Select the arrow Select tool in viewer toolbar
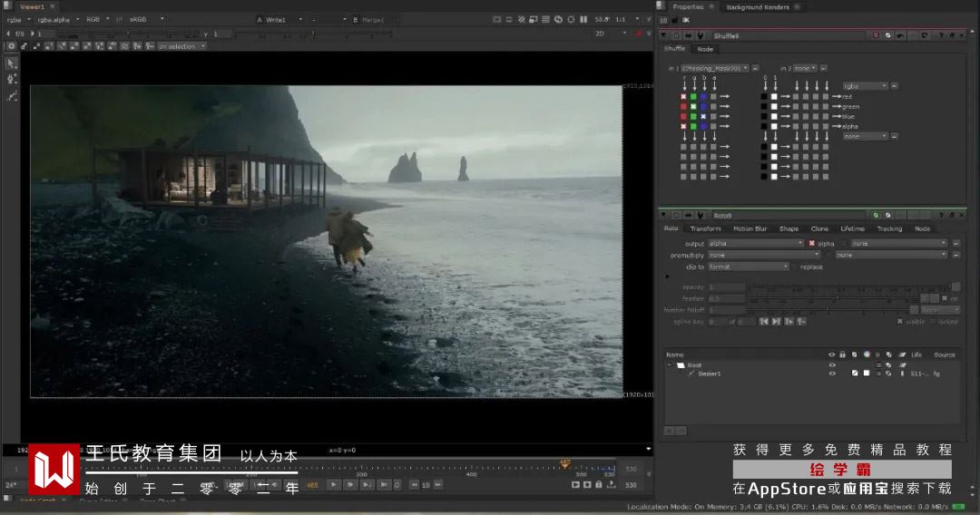This screenshot has width=980, height=515. tap(11, 63)
